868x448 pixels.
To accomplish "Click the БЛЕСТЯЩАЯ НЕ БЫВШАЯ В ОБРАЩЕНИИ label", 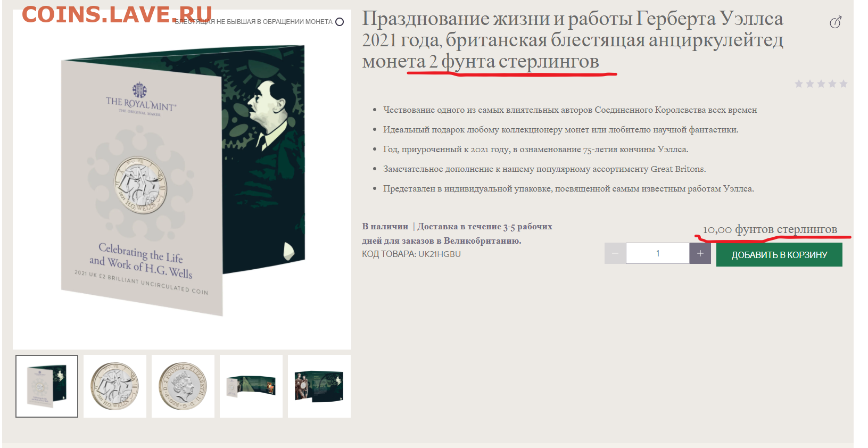I will (253, 22).
